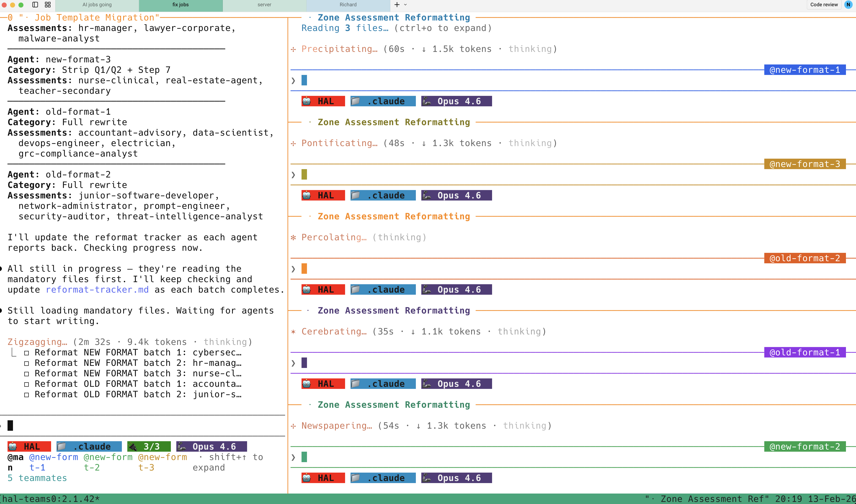Click prompt chevron in @new-format-1 pane
The image size is (856, 504).
pyautogui.click(x=294, y=81)
